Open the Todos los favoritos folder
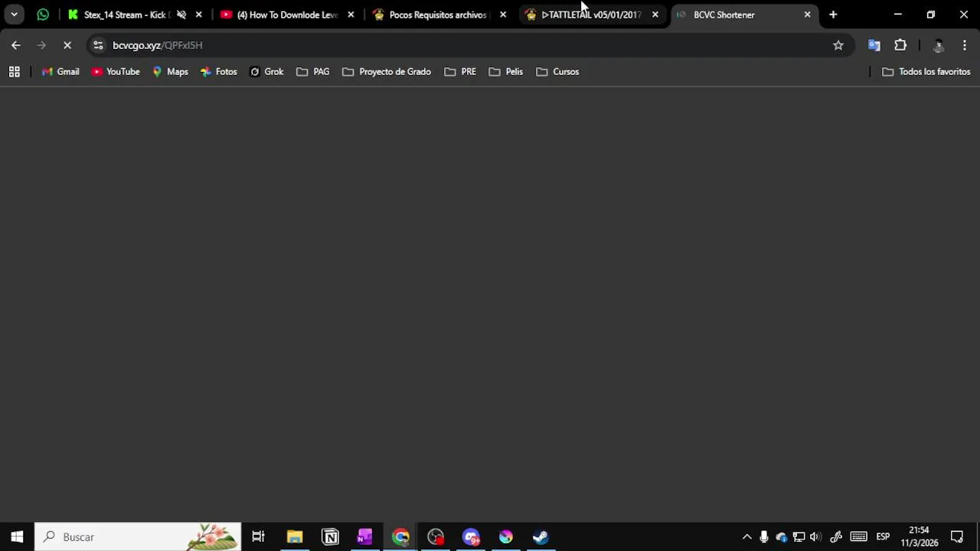The height and width of the screenshot is (551, 980). pos(926,71)
